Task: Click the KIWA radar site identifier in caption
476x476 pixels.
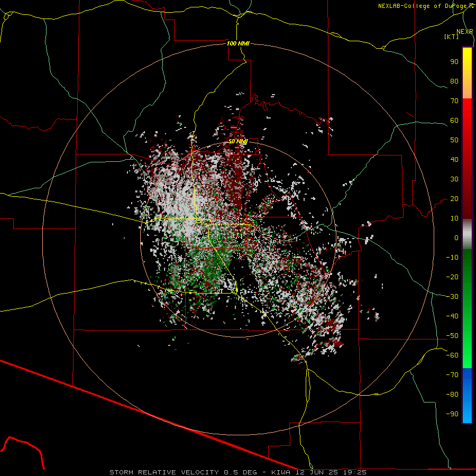Action: point(281,472)
